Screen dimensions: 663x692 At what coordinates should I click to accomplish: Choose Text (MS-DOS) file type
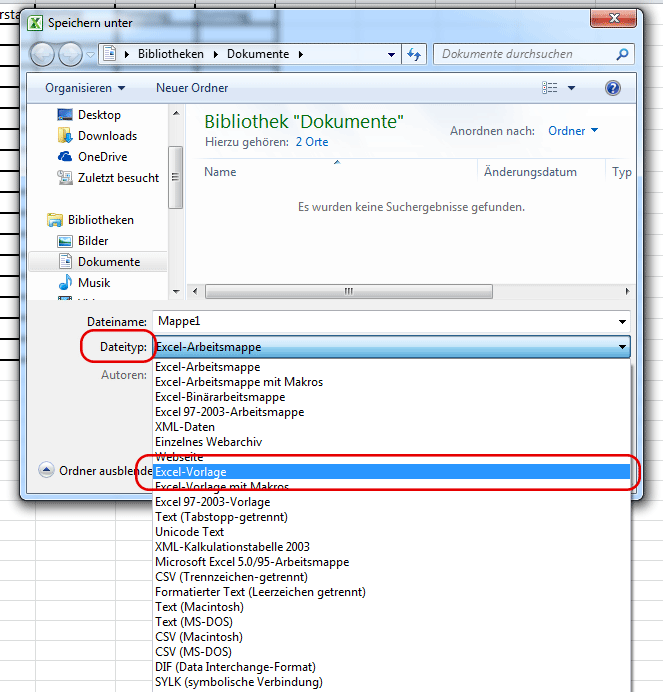[x=392, y=622]
